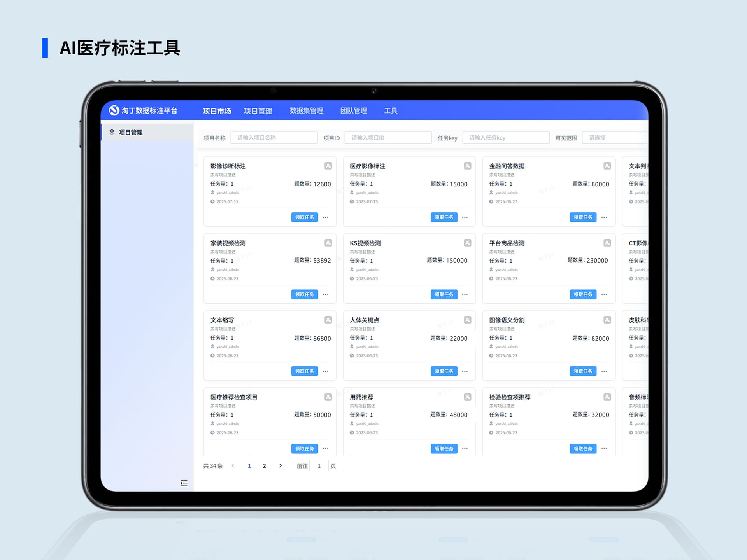Focus the 任务key input field
This screenshot has width=747, height=560.
[506, 138]
